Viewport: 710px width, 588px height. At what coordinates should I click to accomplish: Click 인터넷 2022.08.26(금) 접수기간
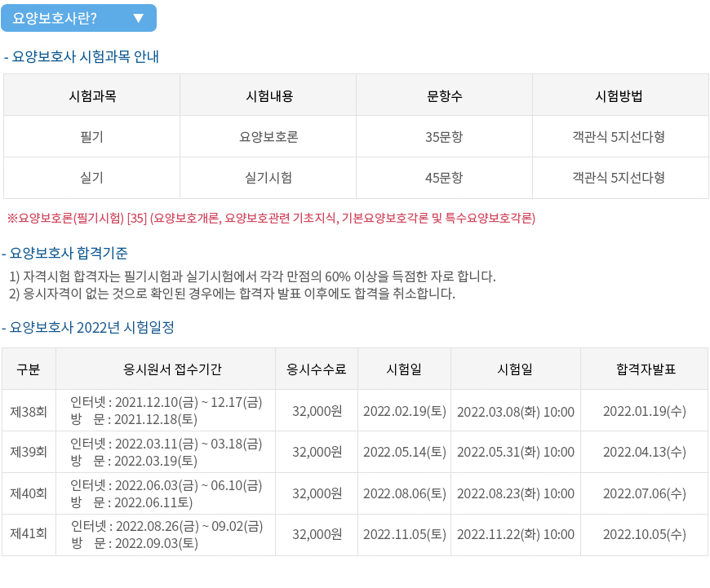pos(166,526)
